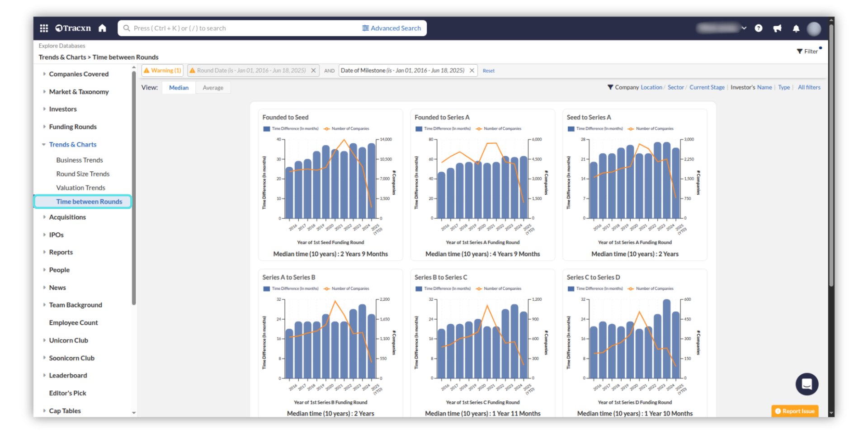Select Round Size Trends menu item
Viewport: 868px width, 434px height.
click(x=83, y=174)
